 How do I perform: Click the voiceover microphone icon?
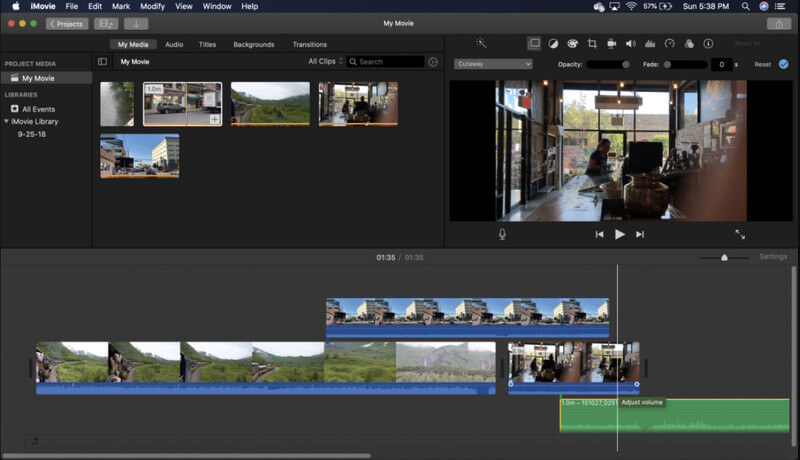click(x=502, y=234)
